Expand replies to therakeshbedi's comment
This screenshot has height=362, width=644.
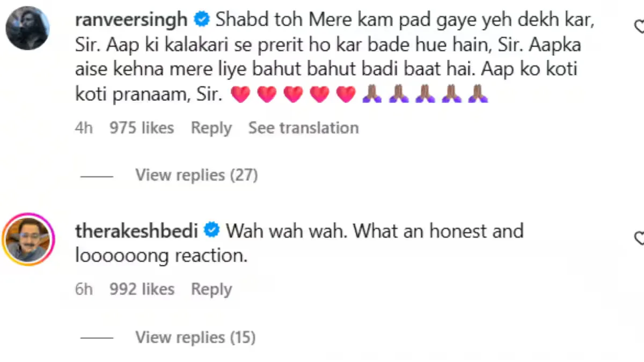tap(195, 337)
